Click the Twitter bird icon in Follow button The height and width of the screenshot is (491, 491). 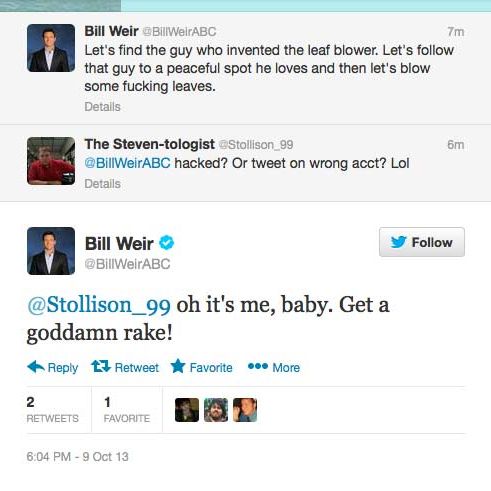coord(398,242)
